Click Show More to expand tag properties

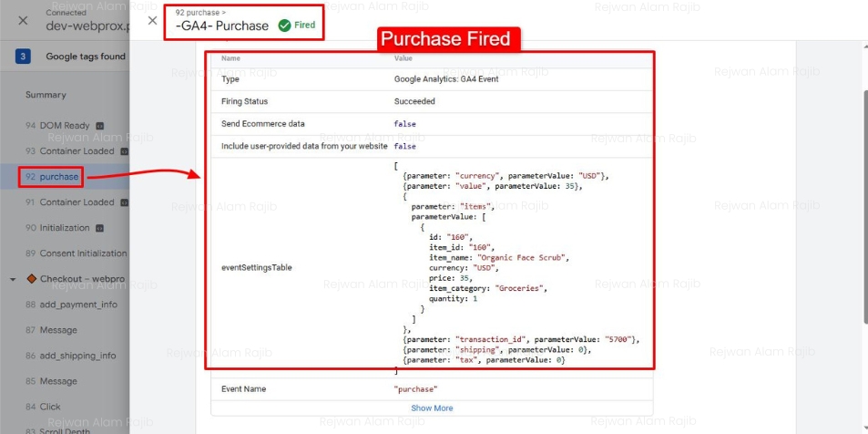(432, 408)
